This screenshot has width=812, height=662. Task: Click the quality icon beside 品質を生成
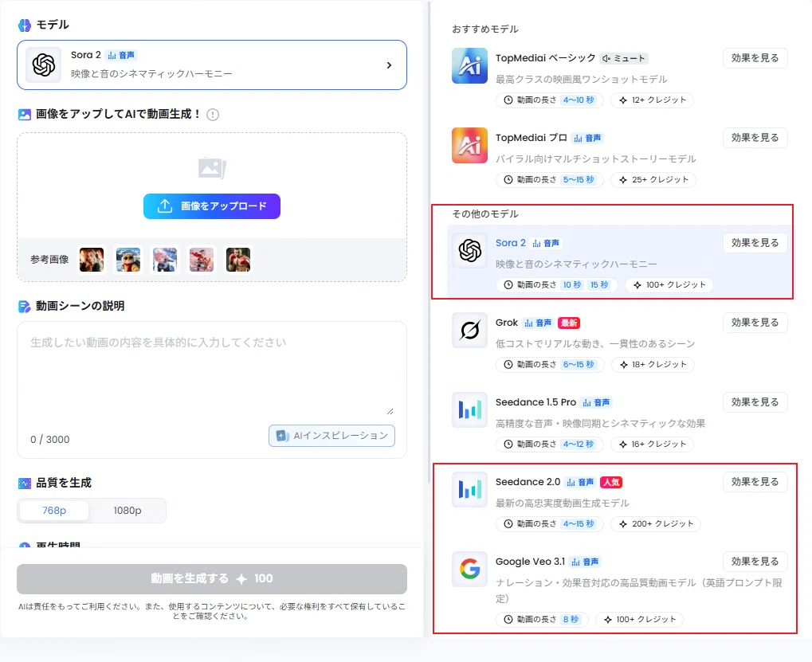click(25, 484)
